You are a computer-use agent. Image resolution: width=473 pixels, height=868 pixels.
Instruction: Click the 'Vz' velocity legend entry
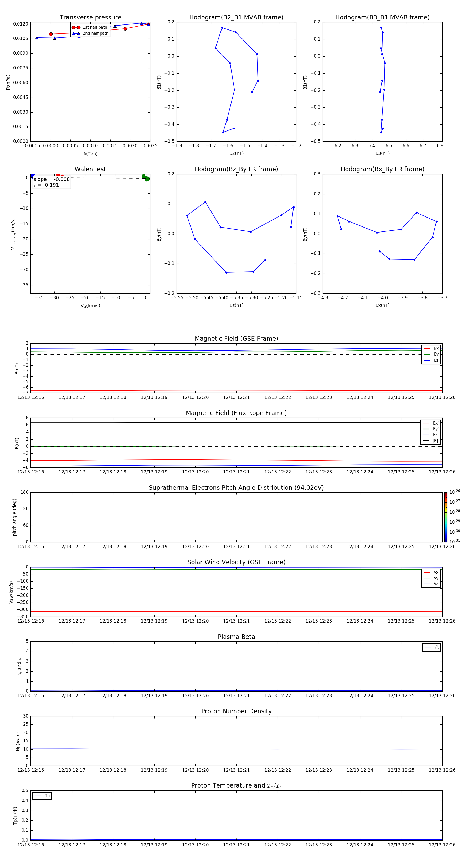click(x=431, y=584)
